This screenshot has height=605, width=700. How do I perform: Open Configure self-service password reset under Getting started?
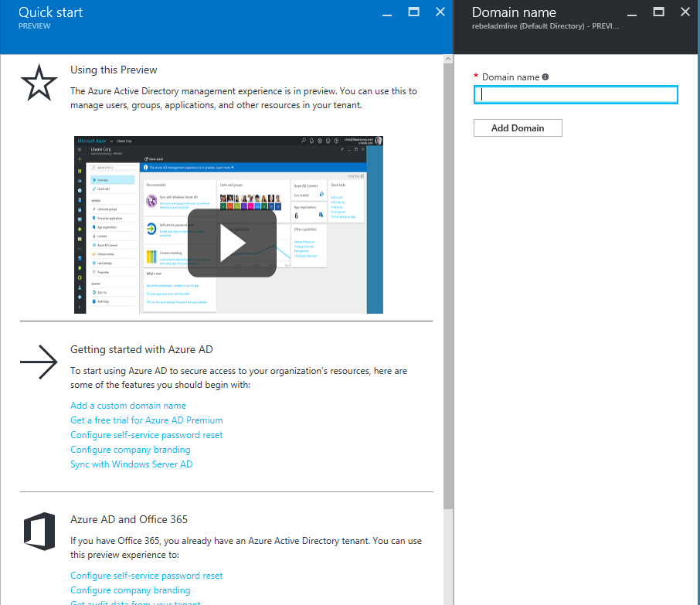click(x=147, y=435)
